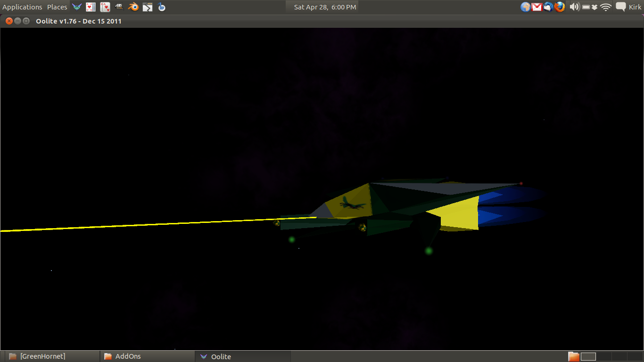Open the hearts card game launcher
This screenshot has height=362, width=644.
91,7
